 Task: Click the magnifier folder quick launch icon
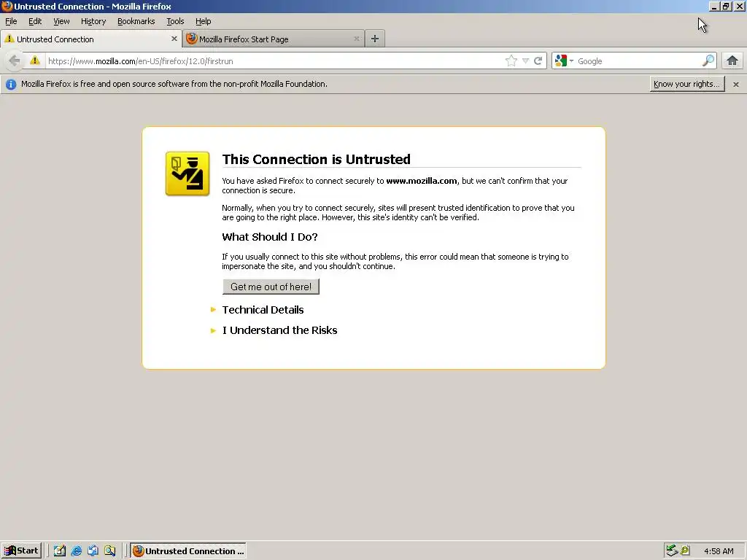pyautogui.click(x=110, y=551)
